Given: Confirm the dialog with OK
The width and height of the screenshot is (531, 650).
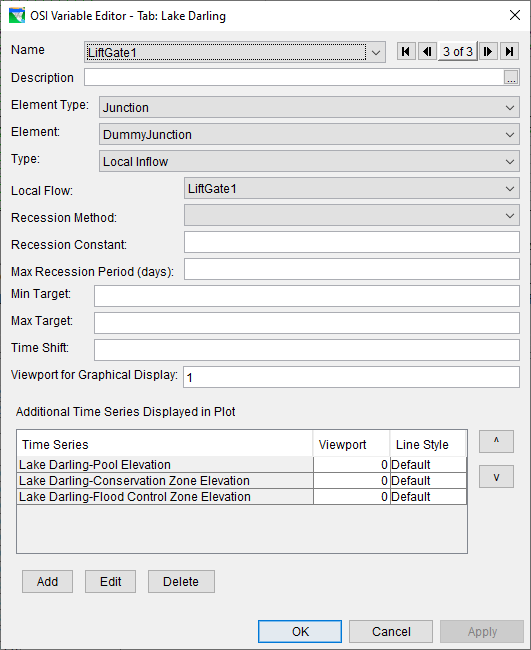Looking at the screenshot, I should click(x=300, y=631).
